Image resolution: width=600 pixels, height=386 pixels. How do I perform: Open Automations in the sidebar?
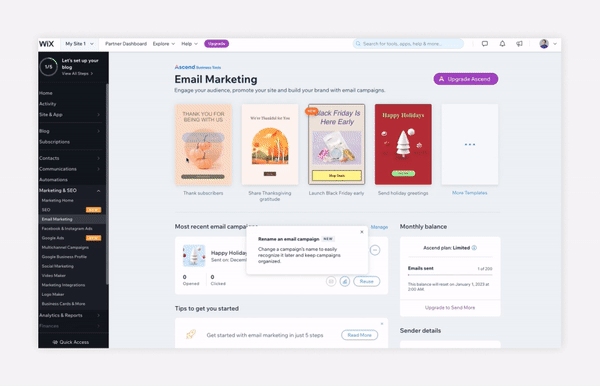tap(53, 180)
